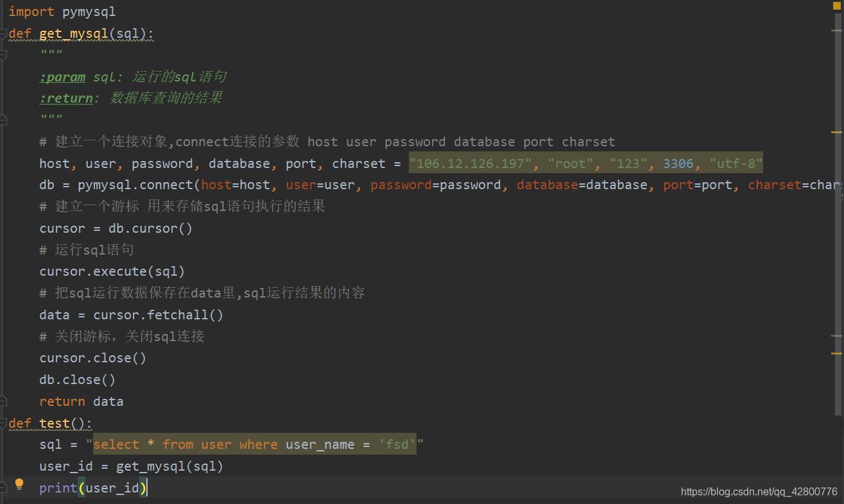Click the function name 'get_mysql' in its def line
Viewport: 844px width, 504px height.
(x=73, y=33)
